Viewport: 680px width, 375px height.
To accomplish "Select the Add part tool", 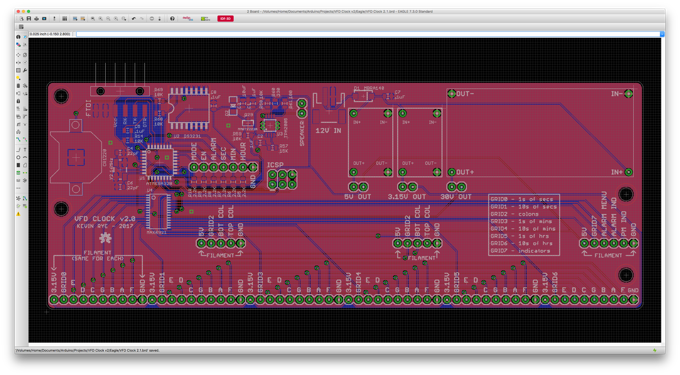I will point(25,86).
